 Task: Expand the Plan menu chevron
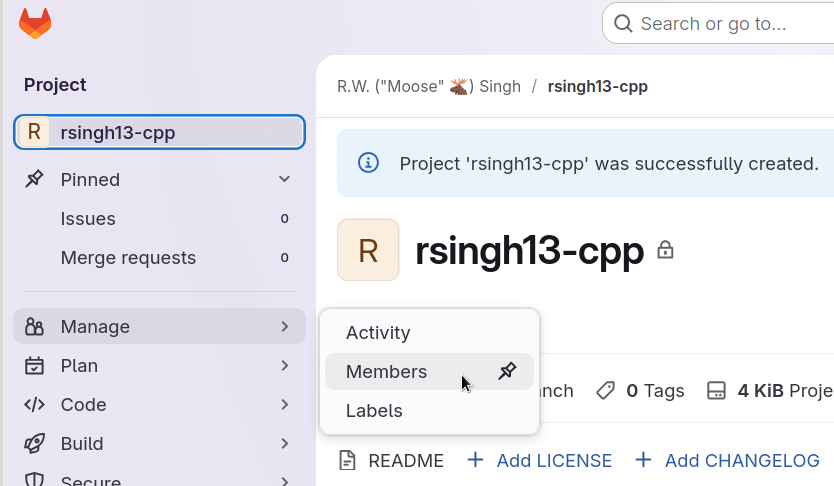pos(285,365)
